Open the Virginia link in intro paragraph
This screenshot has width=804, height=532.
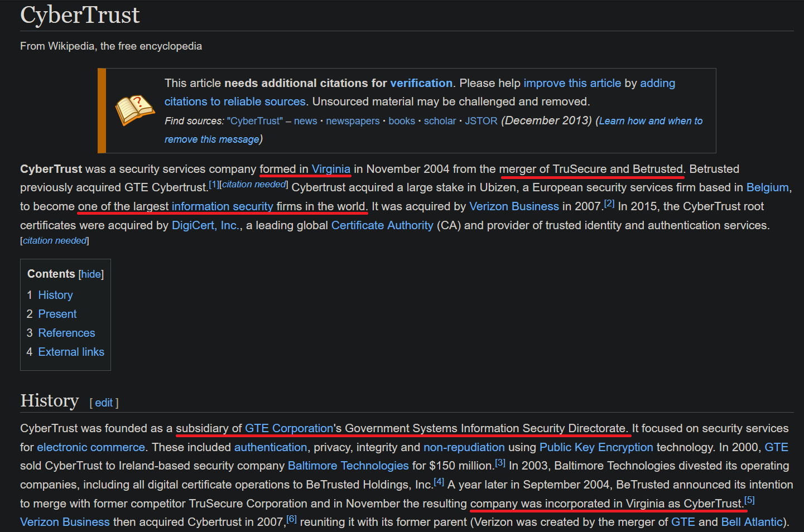point(331,169)
